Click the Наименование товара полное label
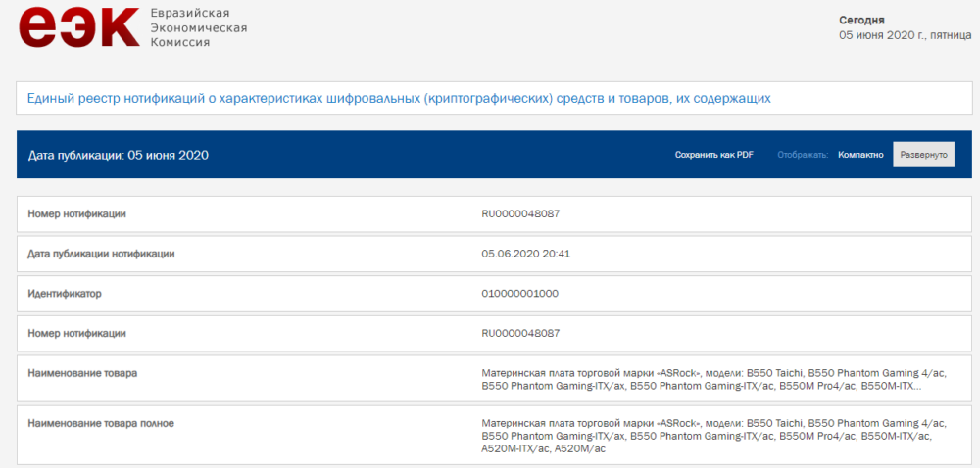This screenshot has height=468, width=980. (101, 423)
